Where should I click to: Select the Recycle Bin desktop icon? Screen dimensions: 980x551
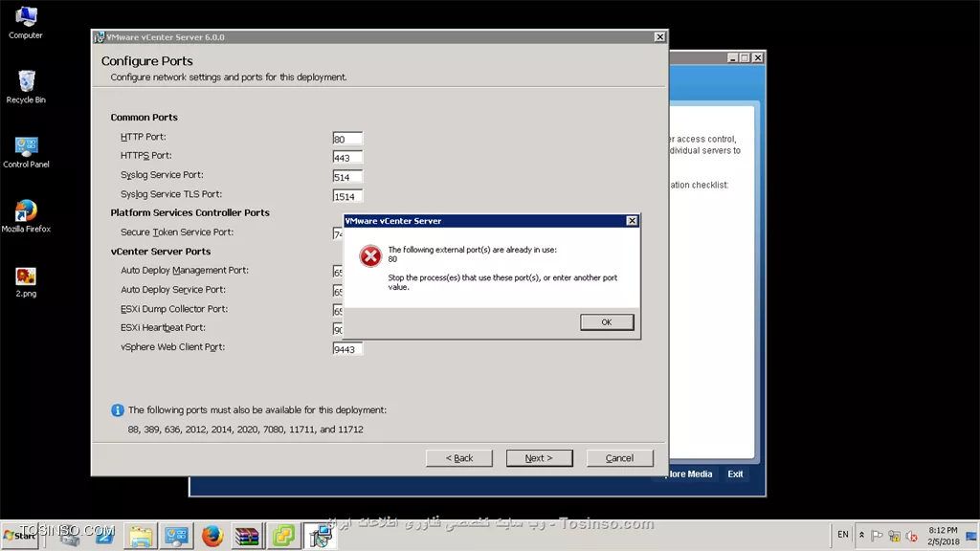26,87
